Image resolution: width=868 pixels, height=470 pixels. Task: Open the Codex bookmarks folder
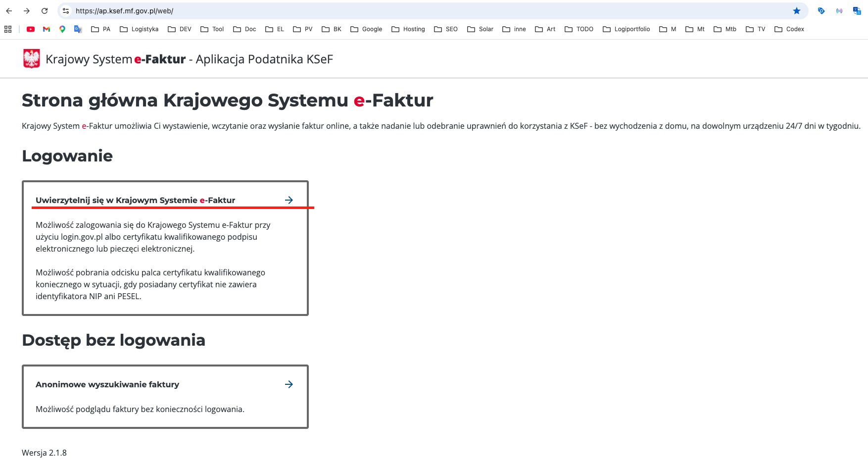coord(789,29)
